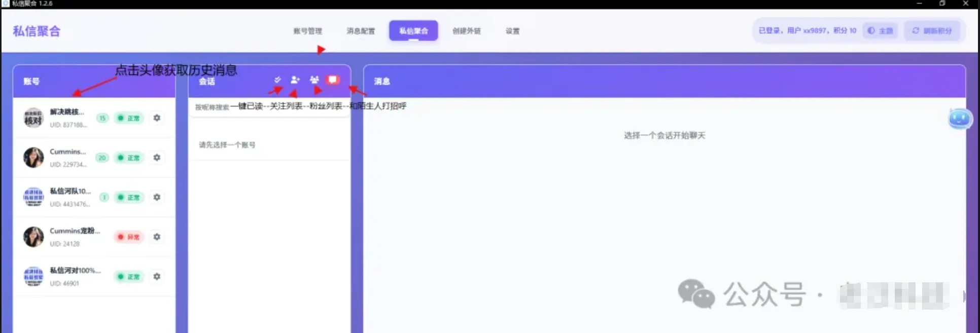This screenshot has width=980, height=333.
Task: Open settings gear for 解决跳核... account
Action: click(x=157, y=118)
